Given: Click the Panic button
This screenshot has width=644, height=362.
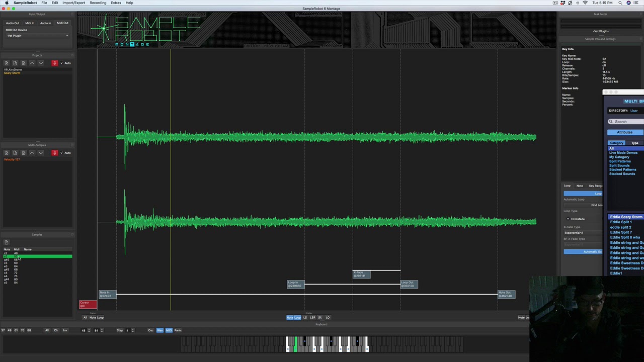Looking at the screenshot, I should (178, 330).
